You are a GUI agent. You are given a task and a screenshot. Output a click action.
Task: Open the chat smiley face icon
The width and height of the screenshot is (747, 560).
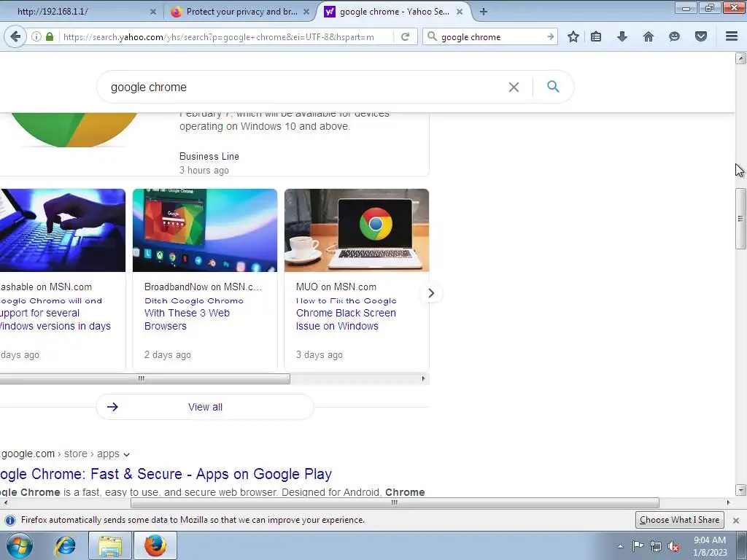pos(674,36)
